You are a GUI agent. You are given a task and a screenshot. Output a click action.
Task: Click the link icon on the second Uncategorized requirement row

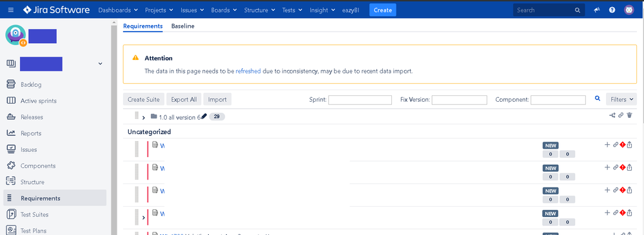coord(615,167)
